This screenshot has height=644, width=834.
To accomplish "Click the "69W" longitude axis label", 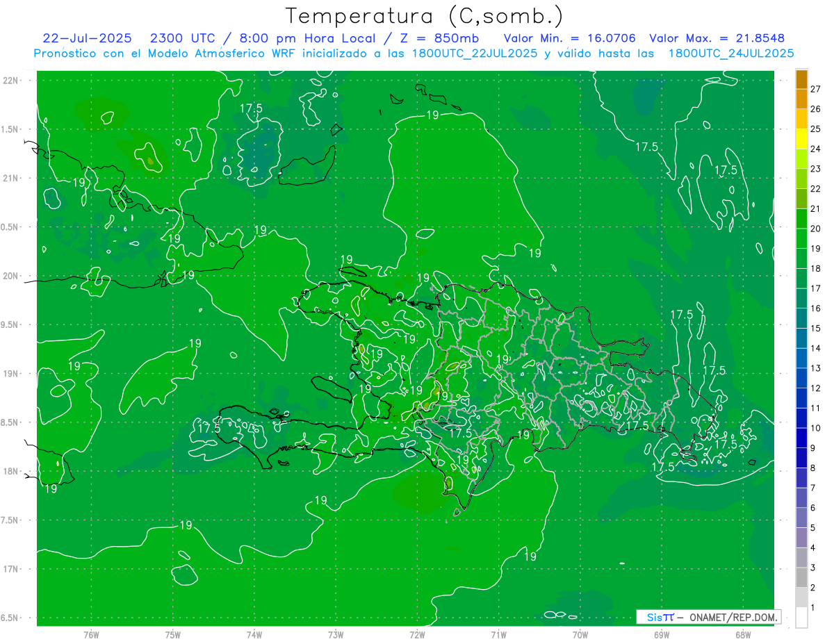I will pyautogui.click(x=662, y=635).
